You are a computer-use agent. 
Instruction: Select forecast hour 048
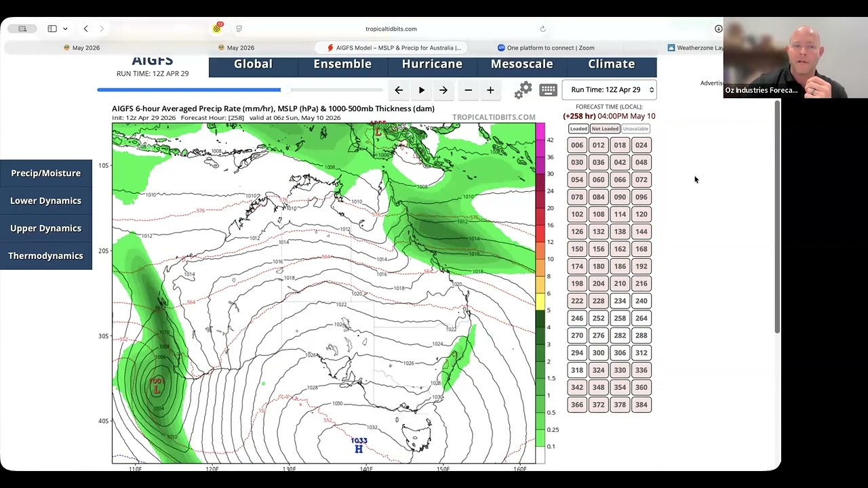click(642, 162)
